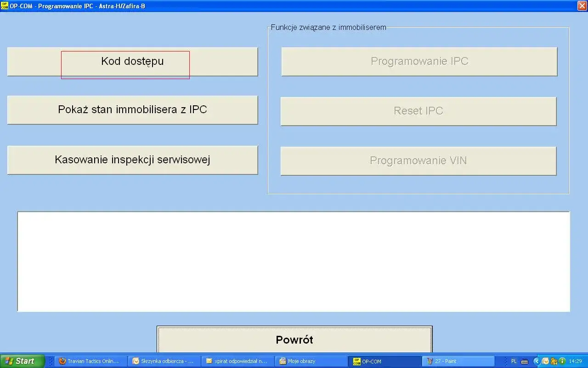The height and width of the screenshot is (368, 588).
Task: Switch to the 27 - Paint window
Action: (x=458, y=361)
